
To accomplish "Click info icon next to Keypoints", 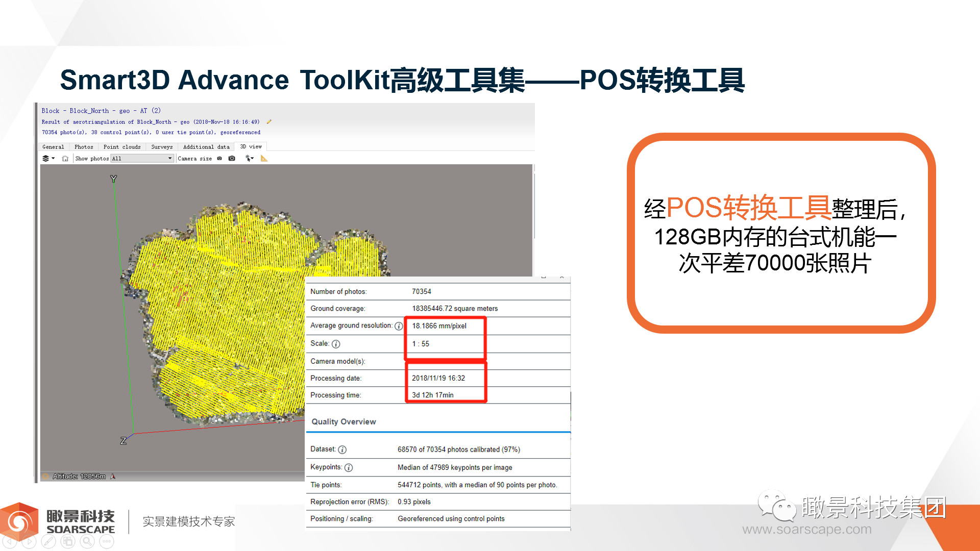I will click(x=349, y=467).
